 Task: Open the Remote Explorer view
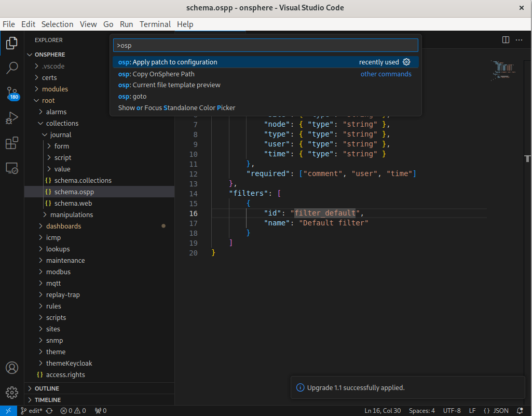pos(12,168)
